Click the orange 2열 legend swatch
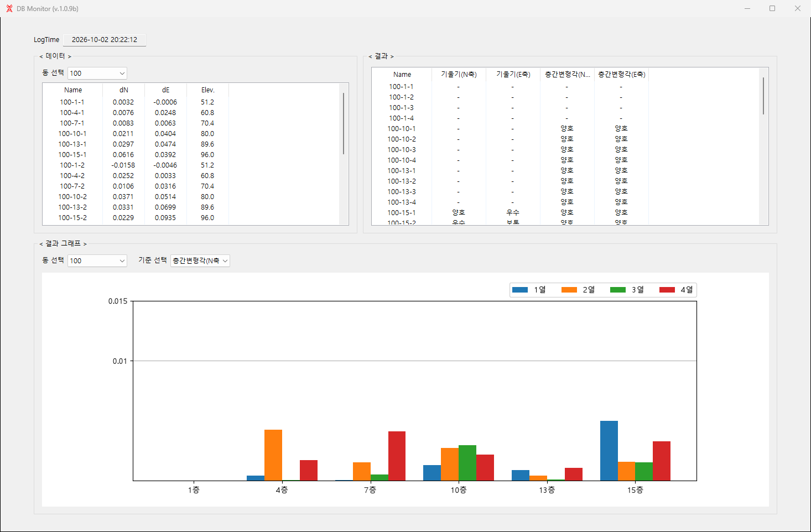The height and width of the screenshot is (532, 811). [x=569, y=290]
